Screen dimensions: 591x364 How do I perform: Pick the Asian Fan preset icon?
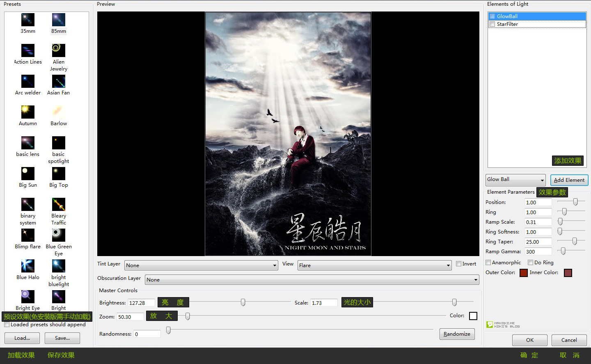[59, 81]
